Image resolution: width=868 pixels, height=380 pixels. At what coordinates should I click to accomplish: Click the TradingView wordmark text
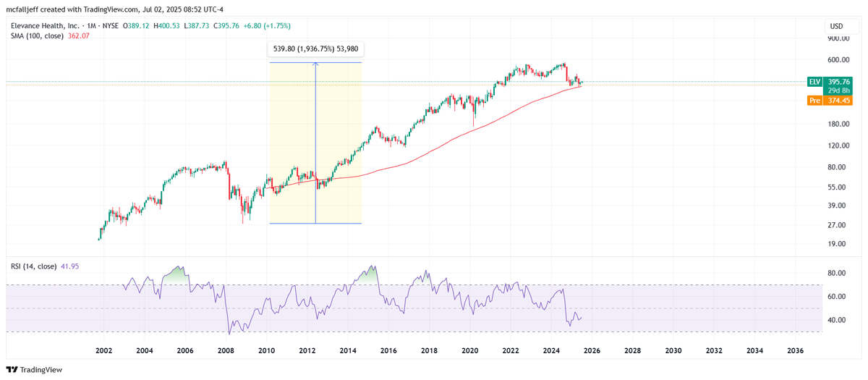click(41, 369)
